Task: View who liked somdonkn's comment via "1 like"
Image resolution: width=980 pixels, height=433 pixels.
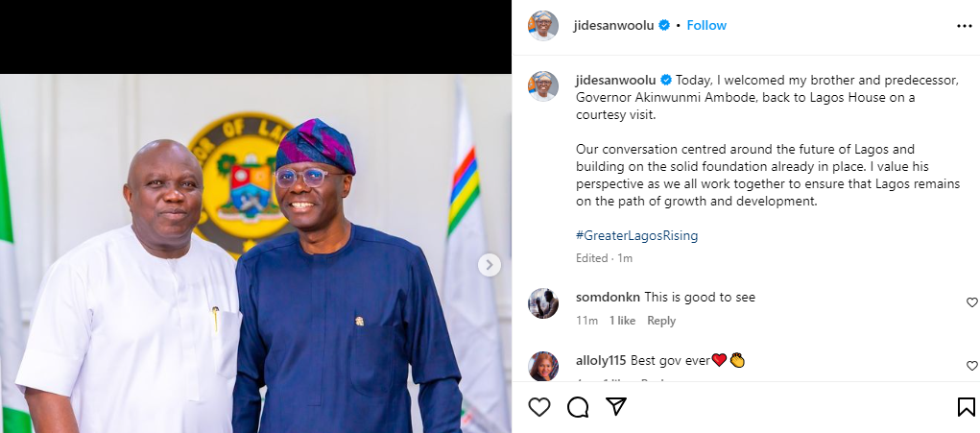Action: [x=622, y=321]
